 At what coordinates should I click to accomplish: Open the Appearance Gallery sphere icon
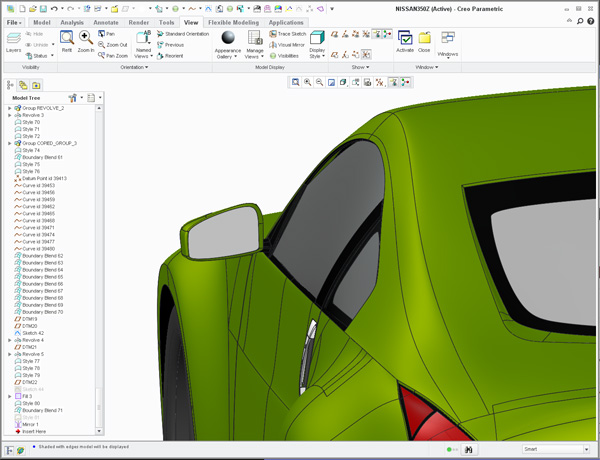pos(228,38)
